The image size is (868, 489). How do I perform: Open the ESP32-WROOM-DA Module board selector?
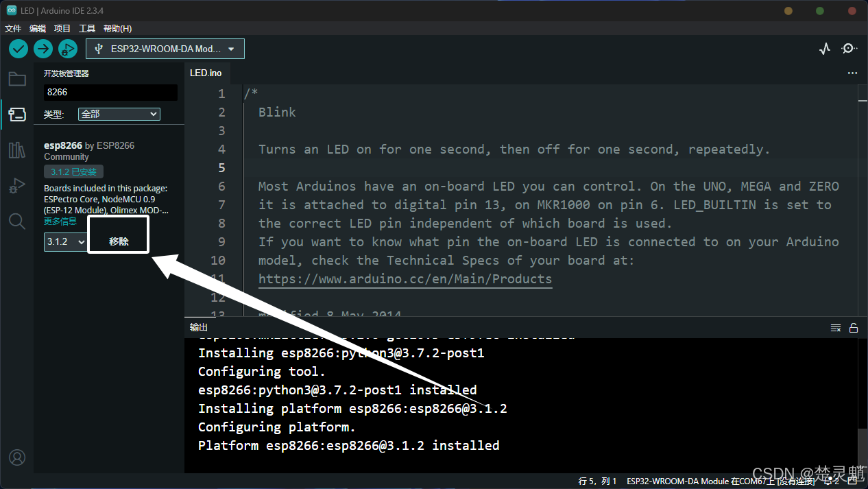click(165, 49)
